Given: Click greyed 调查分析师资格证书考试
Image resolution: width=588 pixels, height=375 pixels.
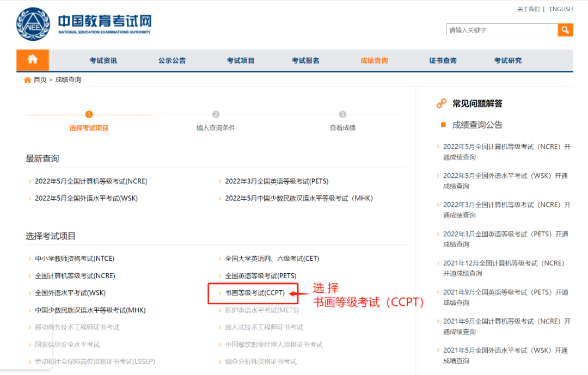Looking at the screenshot, I should 261,361.
